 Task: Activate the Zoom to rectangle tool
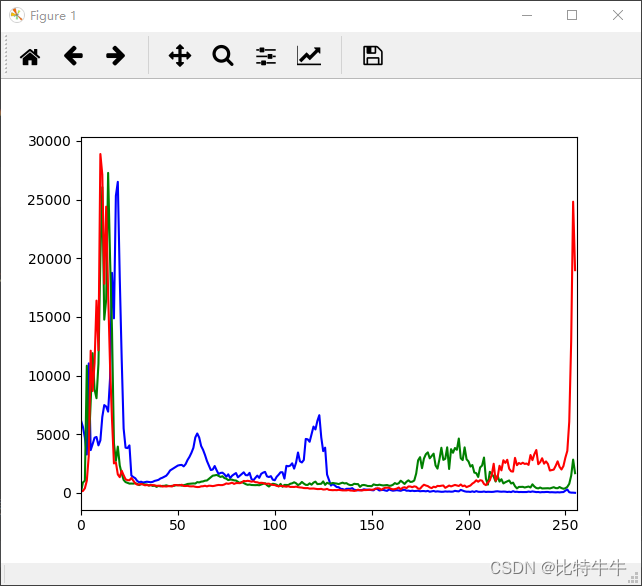tap(223, 56)
